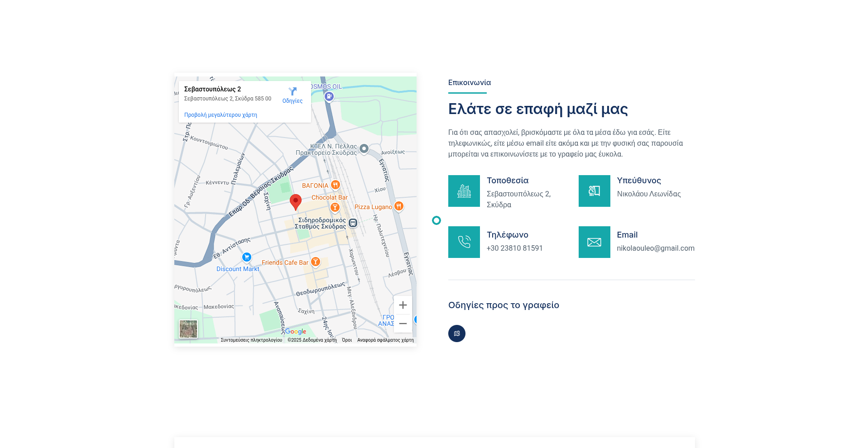Click Αναφορά σφάλματος χάρτη link
This screenshot has width=868, height=448.
(385, 340)
